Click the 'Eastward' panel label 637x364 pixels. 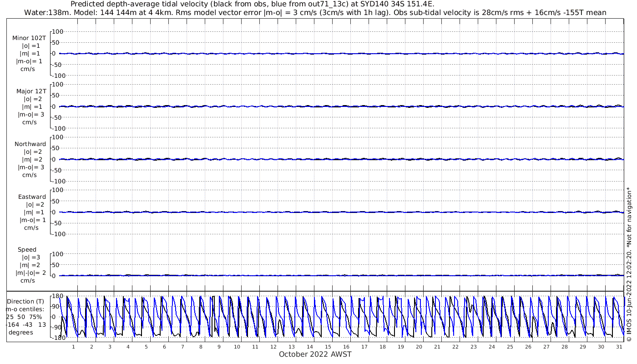[32, 197]
